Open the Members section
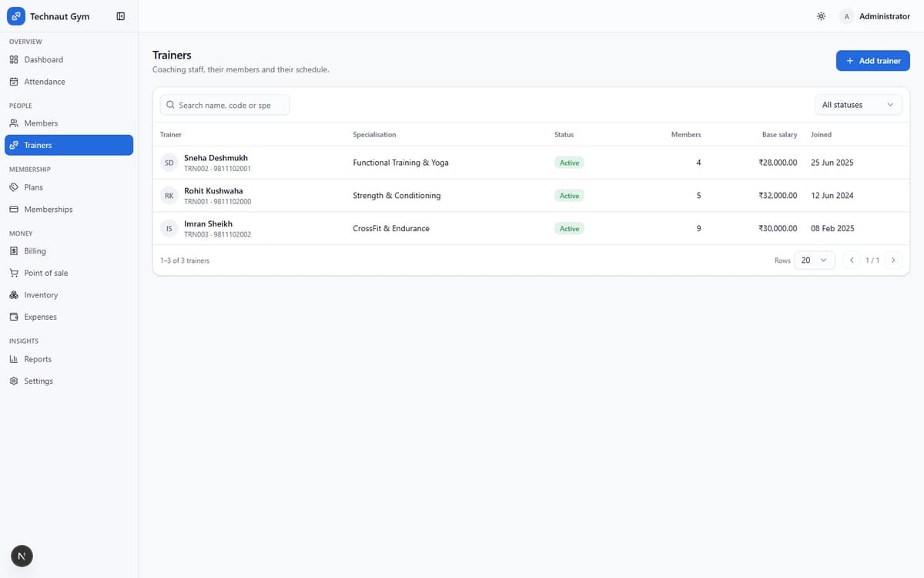This screenshot has height=578, width=924. [69, 123]
